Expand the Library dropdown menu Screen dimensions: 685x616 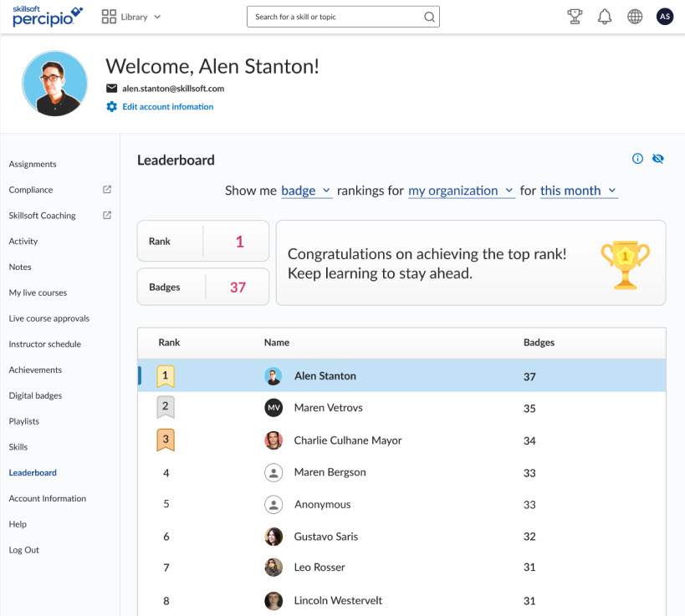pos(131,17)
